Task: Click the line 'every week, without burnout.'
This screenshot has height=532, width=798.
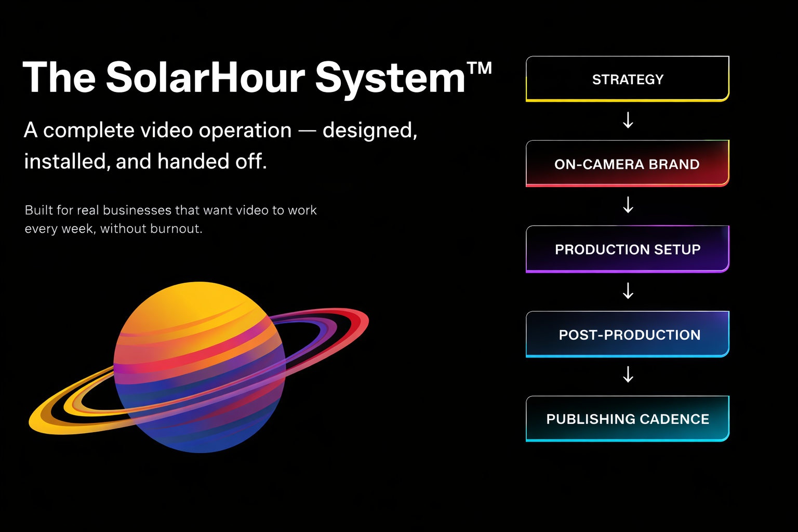Action: tap(113, 229)
